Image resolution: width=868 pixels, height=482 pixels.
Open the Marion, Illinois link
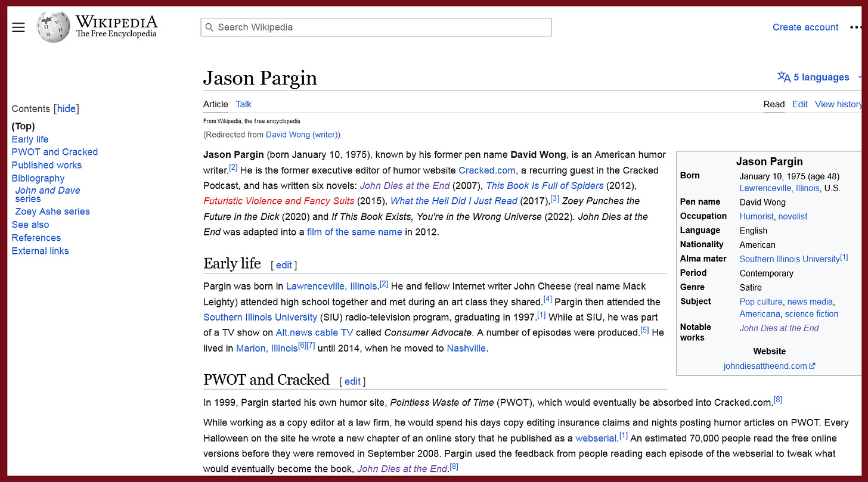click(x=267, y=348)
